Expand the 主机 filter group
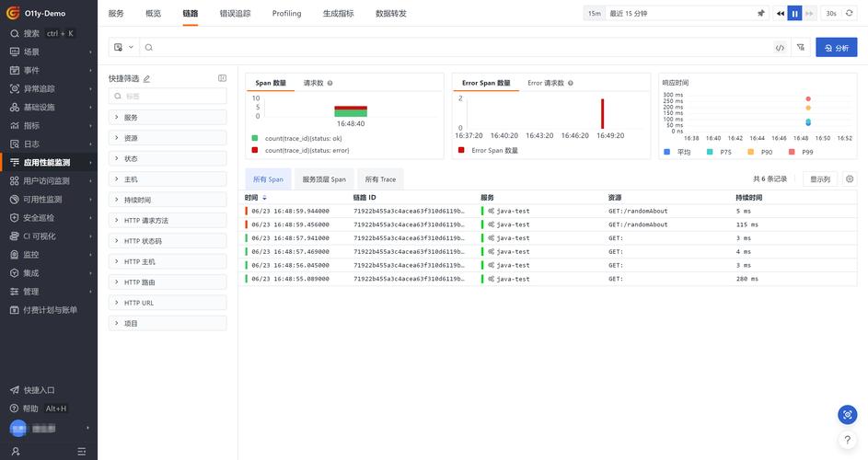 (168, 179)
